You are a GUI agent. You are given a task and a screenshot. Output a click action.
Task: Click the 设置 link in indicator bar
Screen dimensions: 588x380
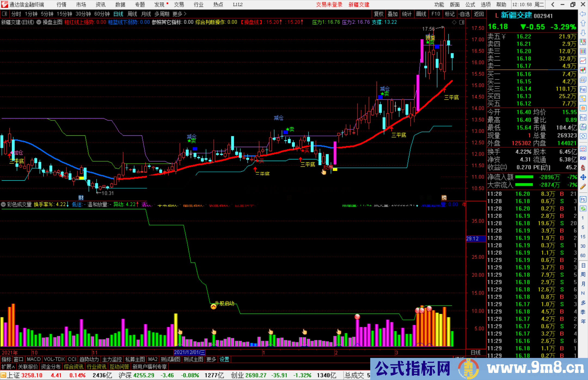tap(224, 359)
